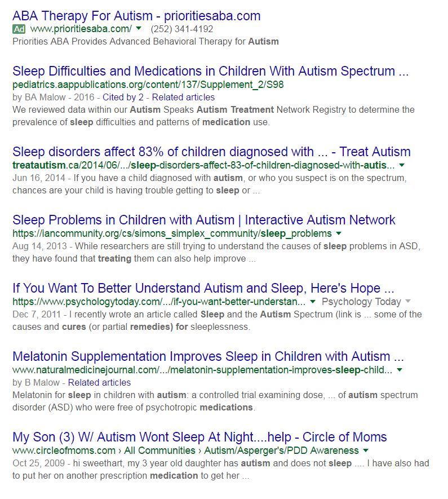Image resolution: width=448 pixels, height=499 pixels.
Task: Expand dropdown arrow next to prioritiesaba.com URL
Action: (x=139, y=29)
